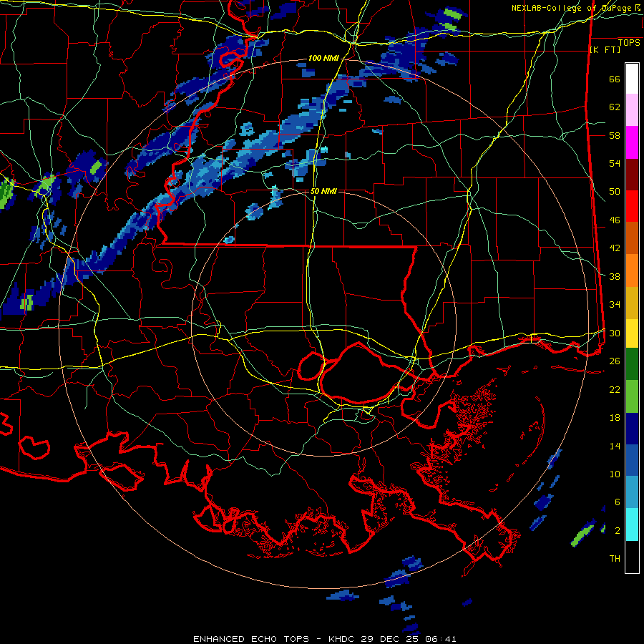Click the 10 value on the color scale
This screenshot has width=644, height=644.
point(615,474)
